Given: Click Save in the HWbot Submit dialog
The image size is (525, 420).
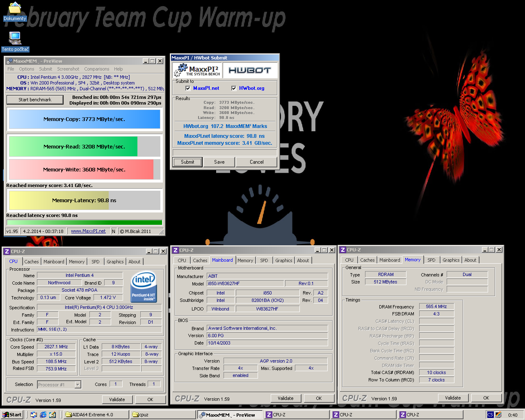Looking at the screenshot, I should click(x=219, y=162).
